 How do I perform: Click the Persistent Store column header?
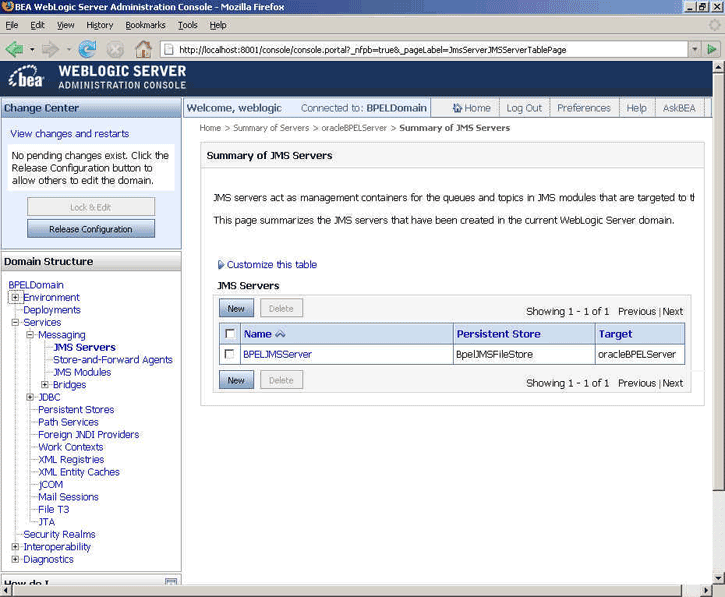[x=498, y=334]
